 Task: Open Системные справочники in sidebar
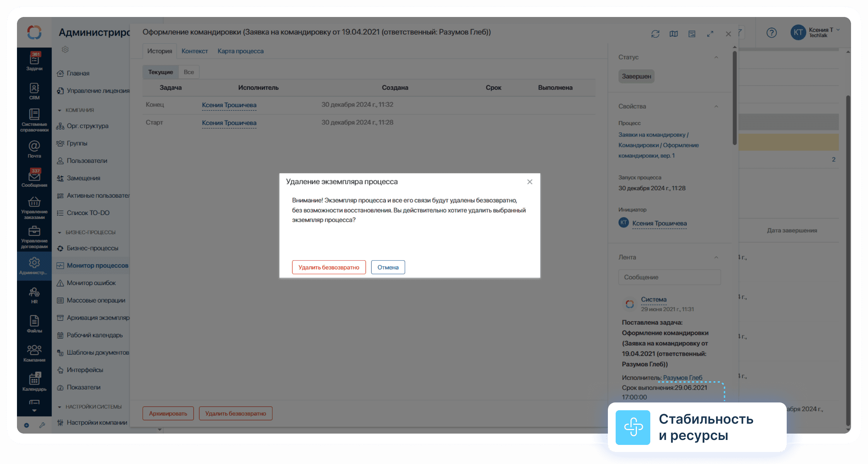[x=34, y=120]
